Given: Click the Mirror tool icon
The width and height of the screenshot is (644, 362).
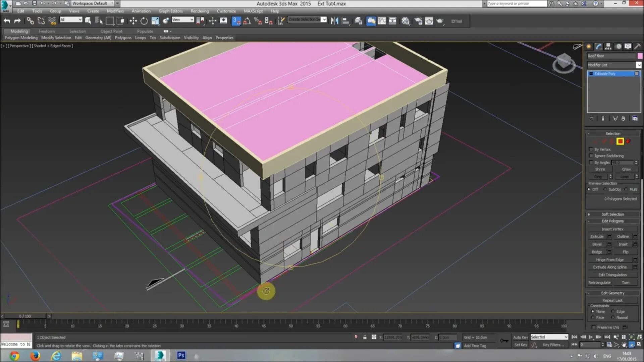Looking at the screenshot, I should (334, 21).
